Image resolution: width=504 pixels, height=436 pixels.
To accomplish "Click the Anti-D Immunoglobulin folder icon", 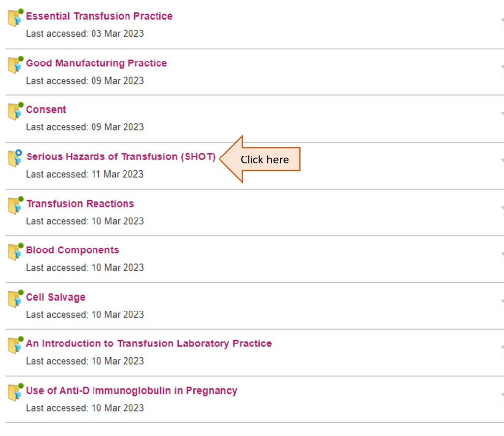I will pos(15,392).
